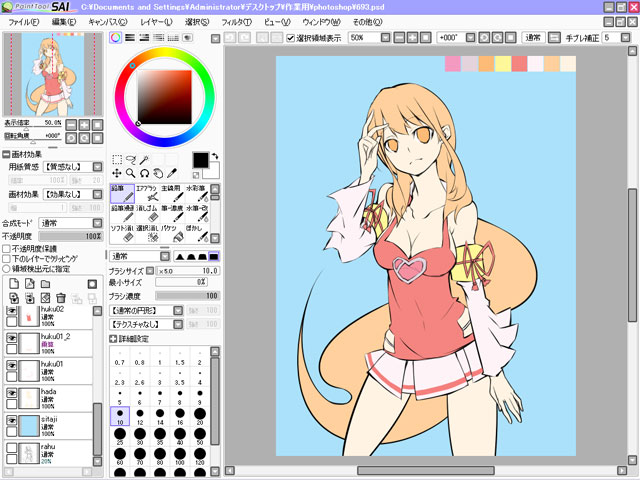Select the rectangular selection tool

coord(117,160)
